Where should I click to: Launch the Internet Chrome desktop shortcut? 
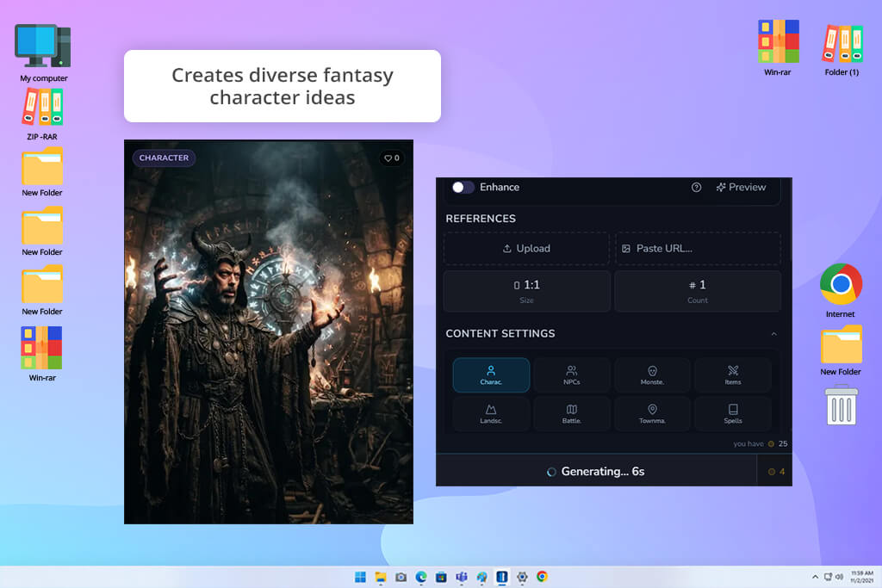click(x=841, y=290)
